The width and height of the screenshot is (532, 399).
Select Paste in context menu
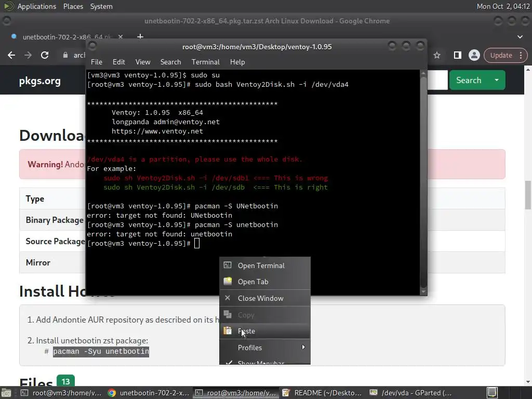pyautogui.click(x=265, y=331)
